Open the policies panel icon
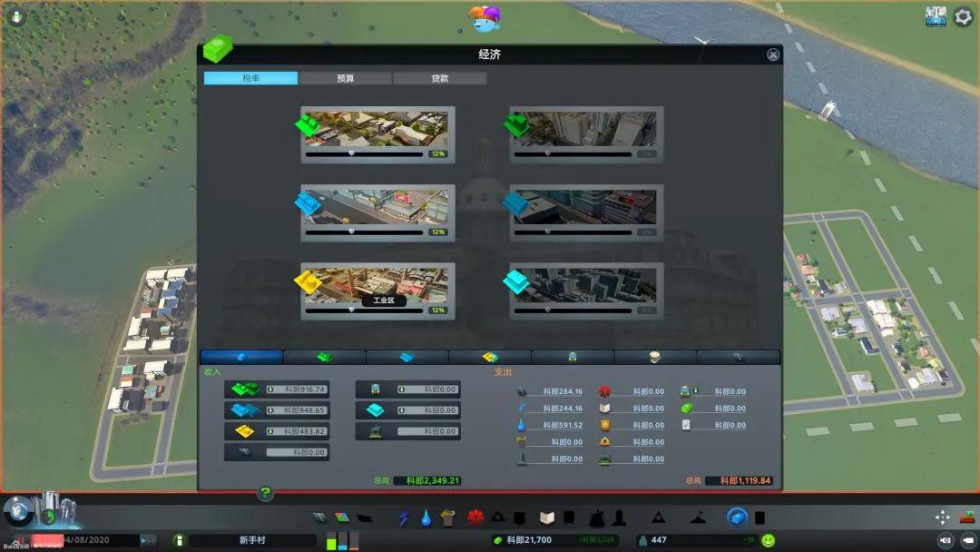The image size is (980, 552). pyautogui.click(x=760, y=517)
